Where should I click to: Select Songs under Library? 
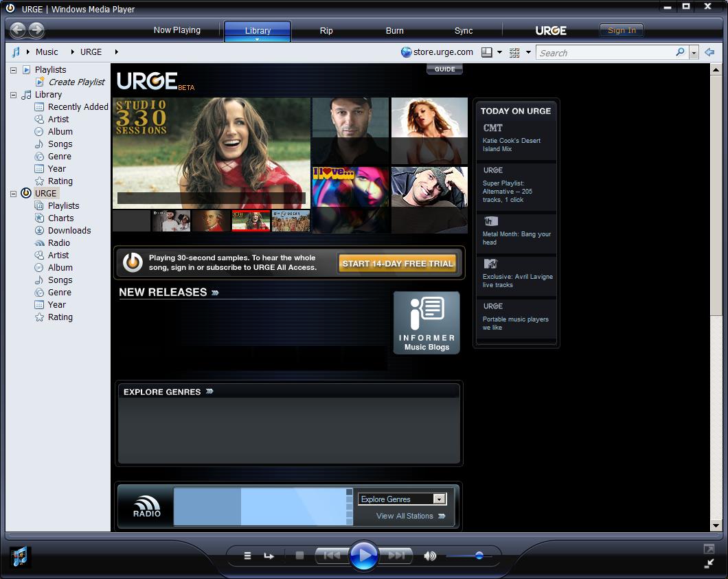pyautogui.click(x=60, y=144)
